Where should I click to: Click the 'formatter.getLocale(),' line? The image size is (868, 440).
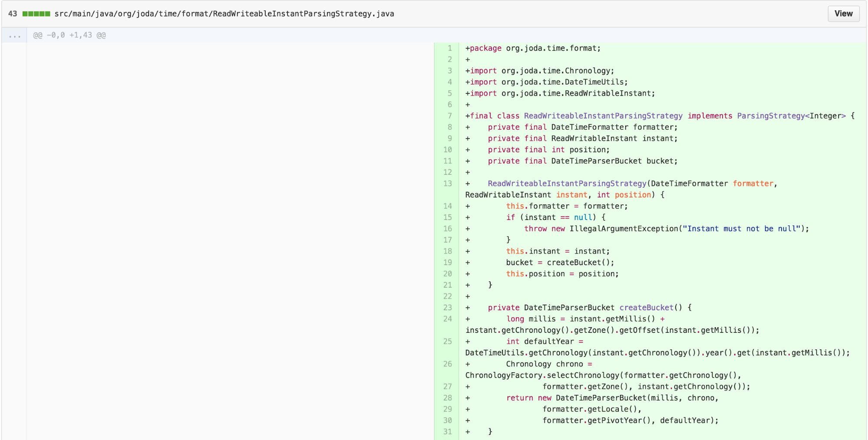pos(591,409)
